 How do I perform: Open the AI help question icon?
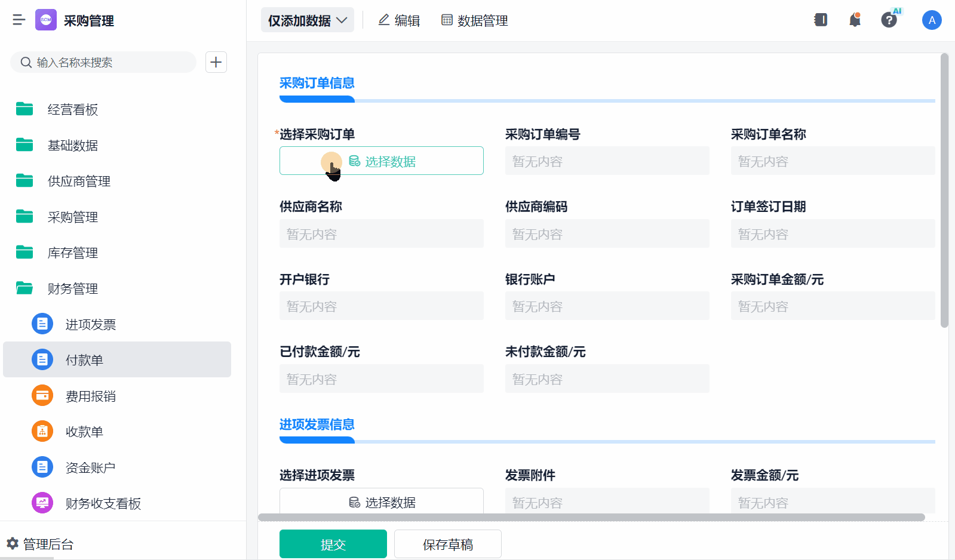click(889, 20)
